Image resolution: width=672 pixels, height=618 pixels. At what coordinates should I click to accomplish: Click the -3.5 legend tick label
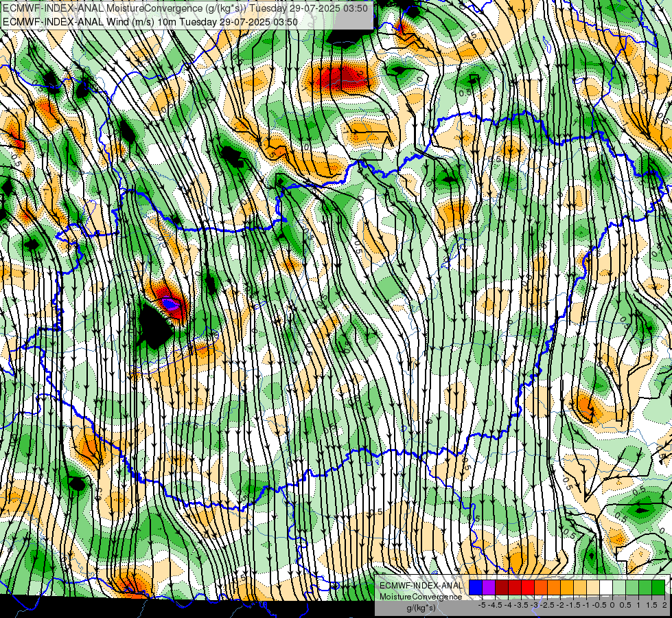pos(521,605)
